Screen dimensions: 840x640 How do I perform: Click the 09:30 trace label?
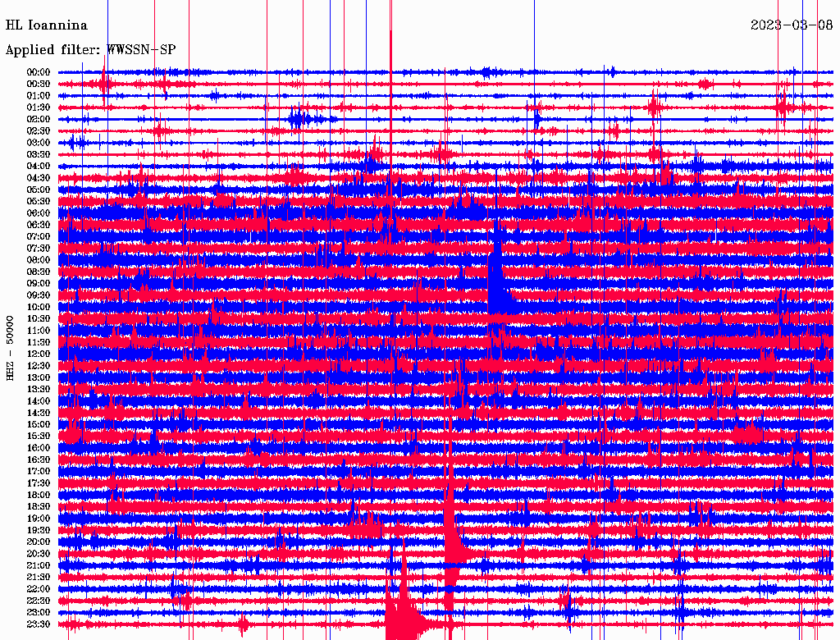(39, 295)
